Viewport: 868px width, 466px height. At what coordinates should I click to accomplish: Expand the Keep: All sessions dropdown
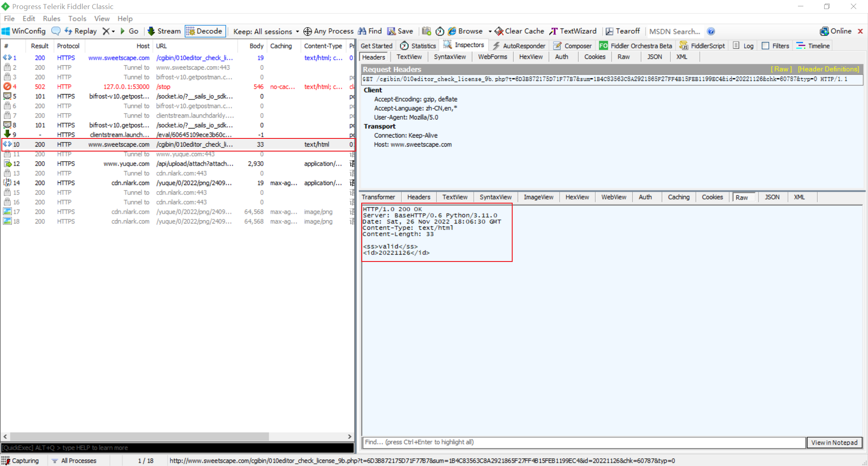pyautogui.click(x=297, y=32)
